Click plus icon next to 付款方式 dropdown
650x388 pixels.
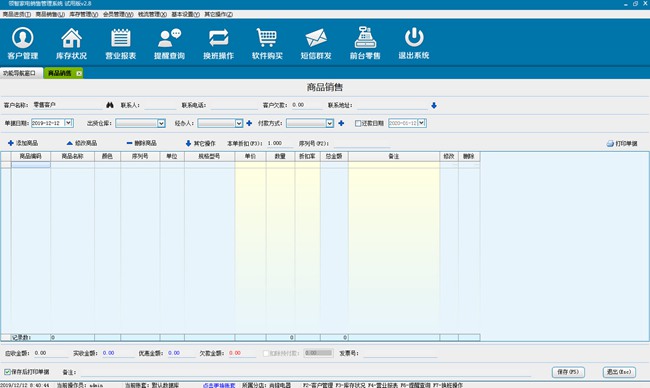click(x=341, y=123)
